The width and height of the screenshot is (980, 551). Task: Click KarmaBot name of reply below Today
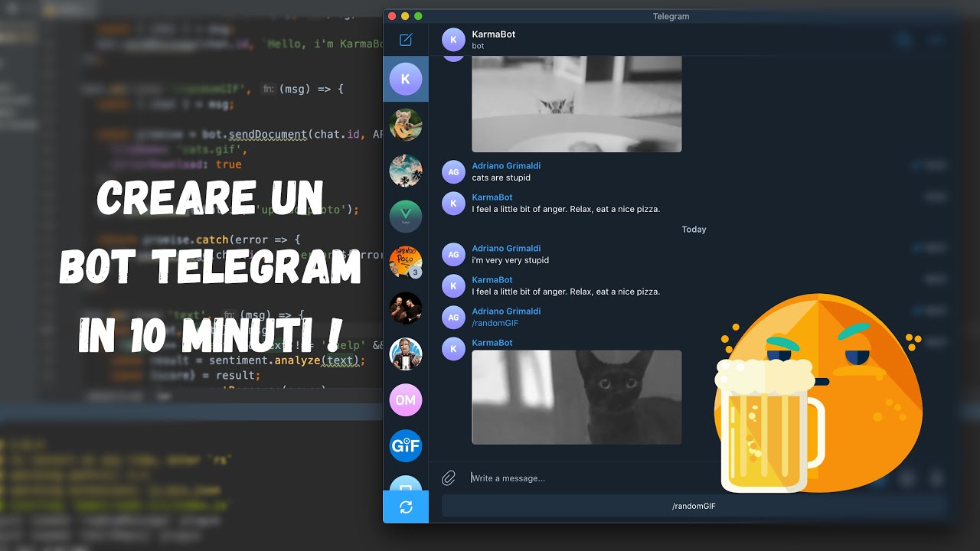(492, 280)
